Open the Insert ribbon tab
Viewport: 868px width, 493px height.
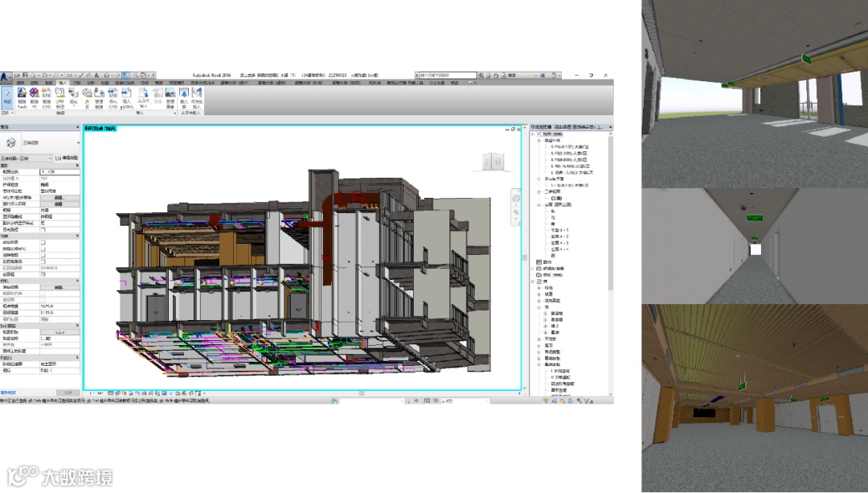pyautogui.click(x=63, y=83)
